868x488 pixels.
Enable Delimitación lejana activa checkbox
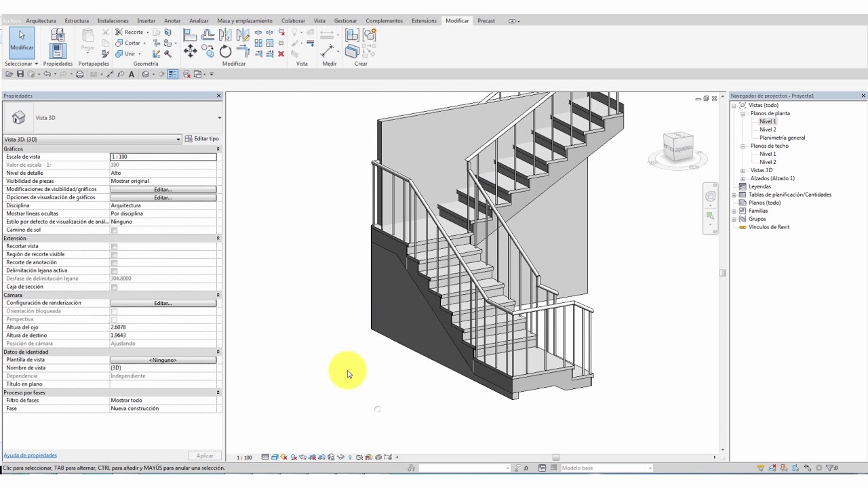click(114, 271)
